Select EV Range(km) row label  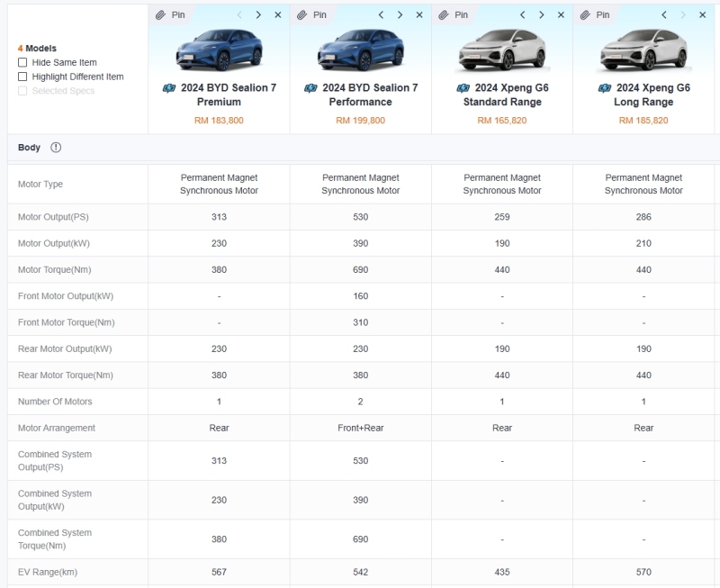48,573
